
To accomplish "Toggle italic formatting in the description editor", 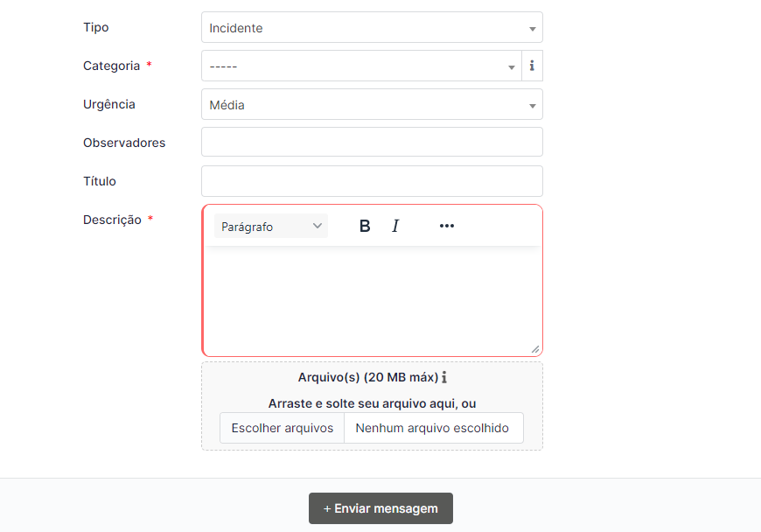I will [x=395, y=226].
